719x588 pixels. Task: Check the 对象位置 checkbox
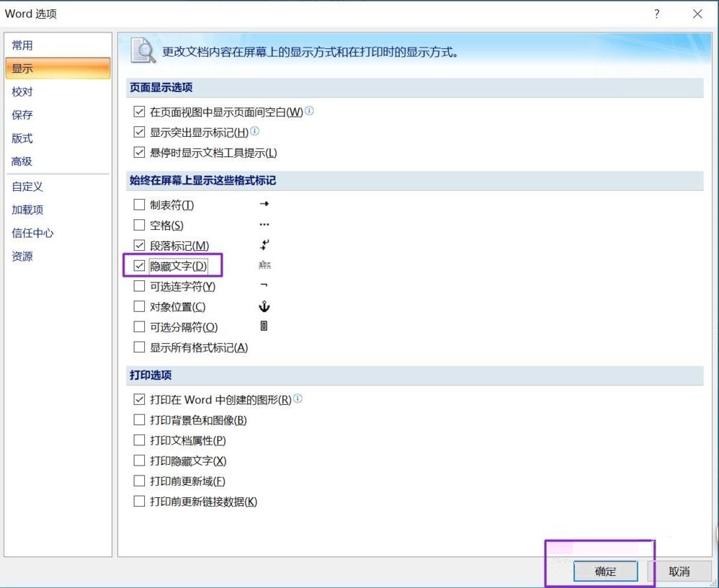139,306
